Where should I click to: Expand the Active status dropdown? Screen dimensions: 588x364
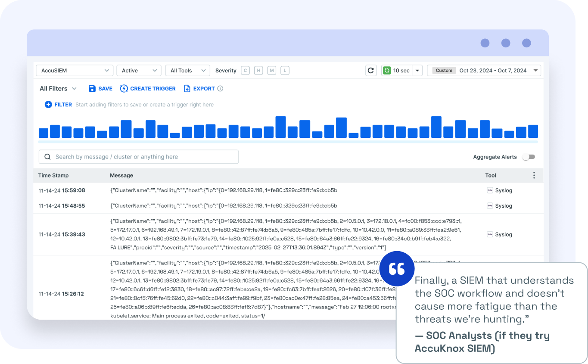(139, 71)
